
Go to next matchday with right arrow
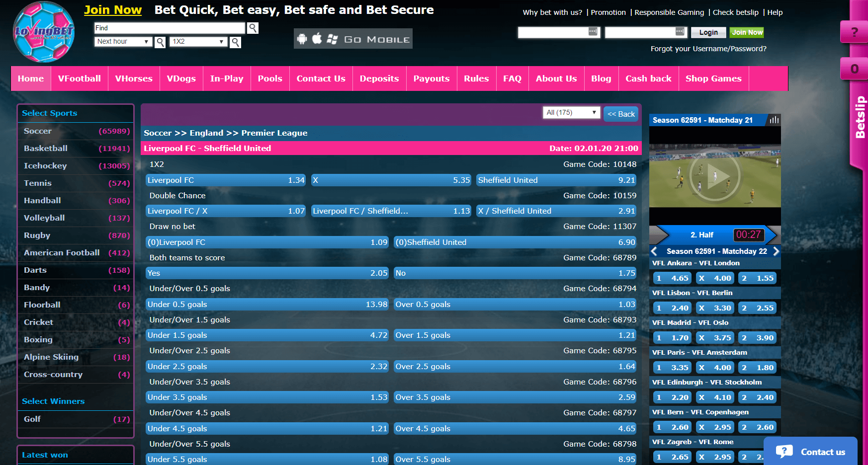(x=776, y=251)
